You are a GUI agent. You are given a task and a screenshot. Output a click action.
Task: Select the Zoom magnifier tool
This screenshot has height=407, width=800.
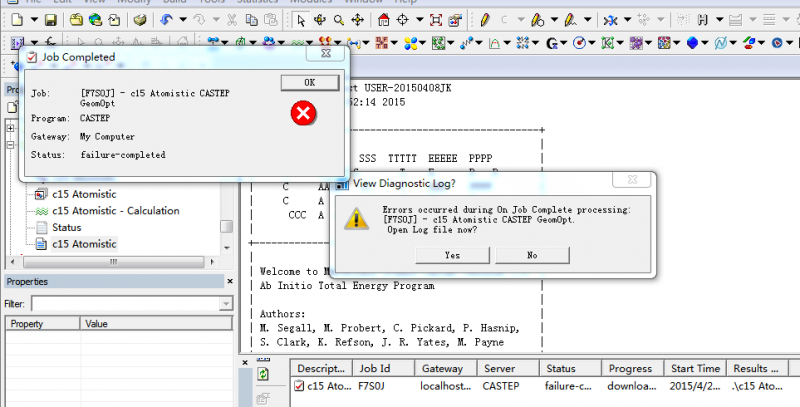(x=339, y=20)
